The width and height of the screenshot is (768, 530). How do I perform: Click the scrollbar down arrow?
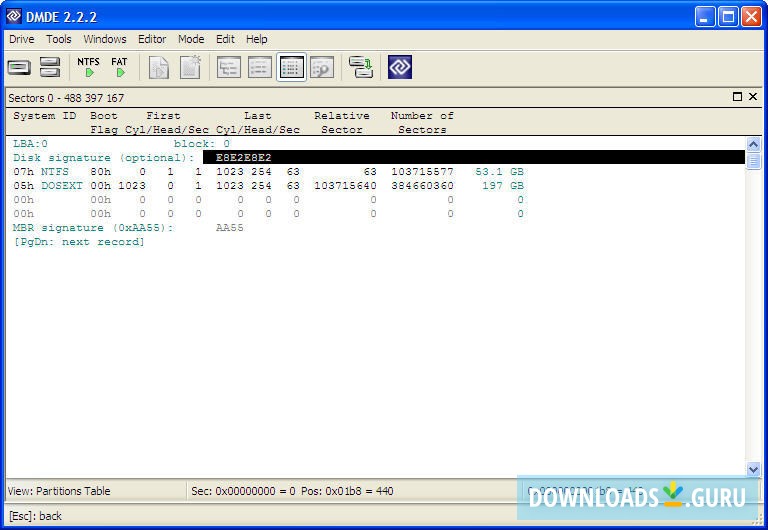(753, 469)
